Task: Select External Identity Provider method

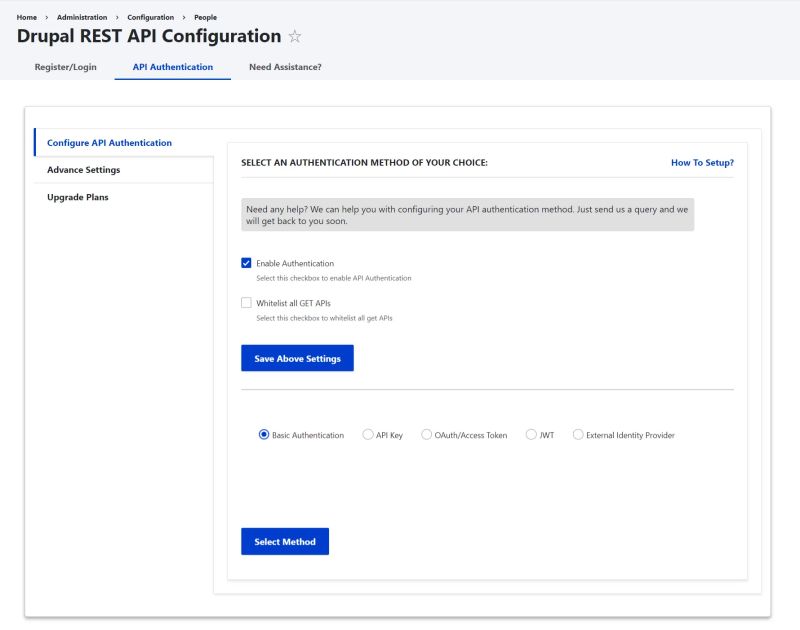Action: pos(578,434)
